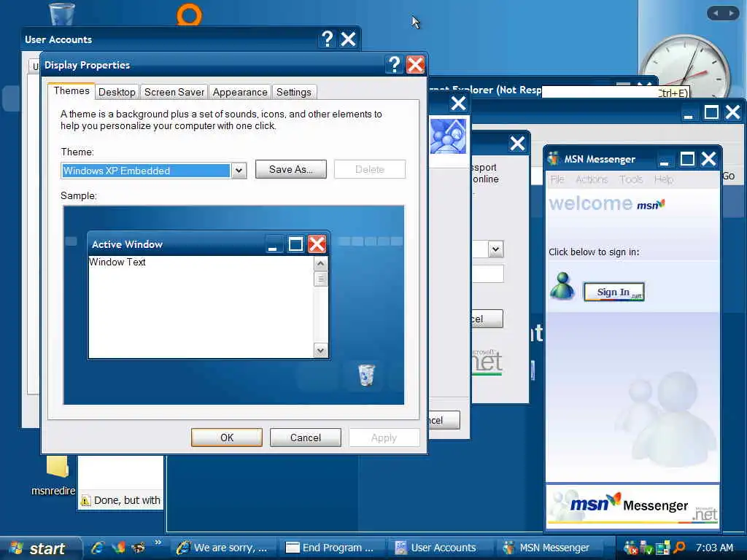Click sample Active Window maximize icon
Image resolution: width=747 pixels, height=560 pixels.
pos(295,244)
